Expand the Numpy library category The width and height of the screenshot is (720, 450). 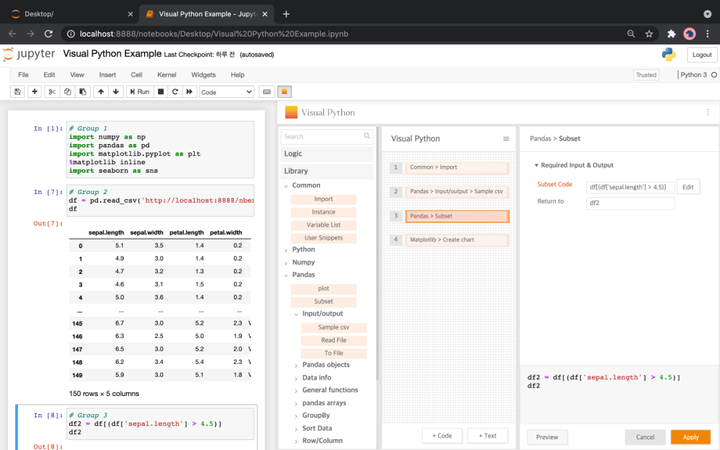pos(303,262)
